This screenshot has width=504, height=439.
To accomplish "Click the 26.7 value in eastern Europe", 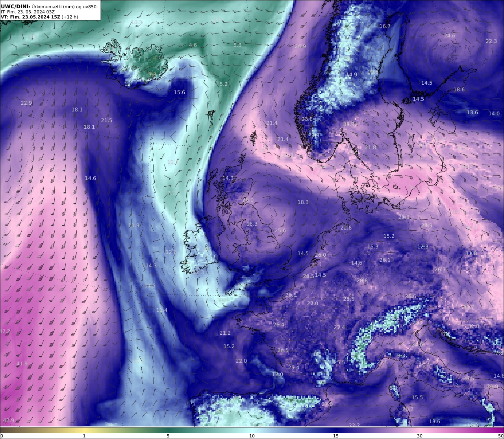I will pyautogui.click(x=440, y=270).
